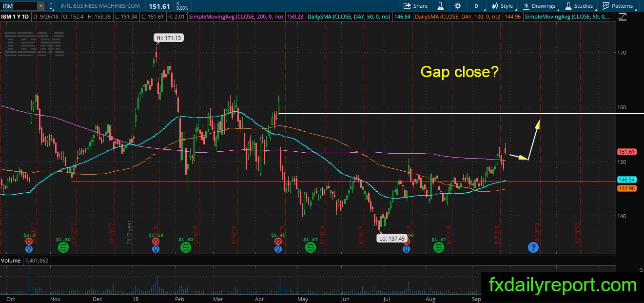644x303 pixels.
Task: Click the $1.57 dividend icon near August
Action: point(439,247)
